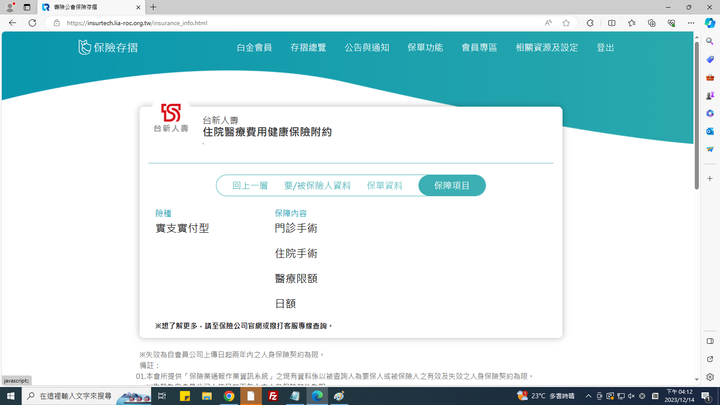Screen dimensions: 720x405
Task: Click the 台新人壽 company logo
Action: coord(171,118)
